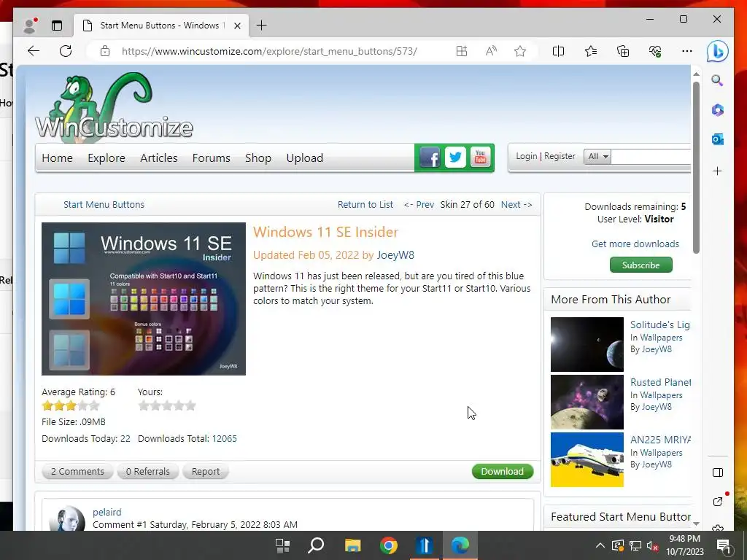747x560 pixels.
Task: Open a new browser tab
Action: click(x=262, y=26)
